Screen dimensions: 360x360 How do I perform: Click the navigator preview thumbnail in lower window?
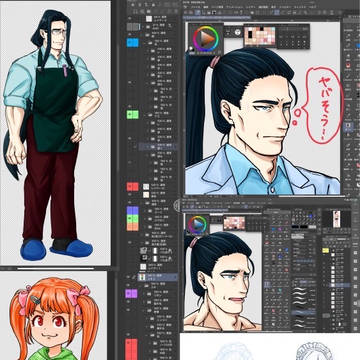tap(336, 219)
